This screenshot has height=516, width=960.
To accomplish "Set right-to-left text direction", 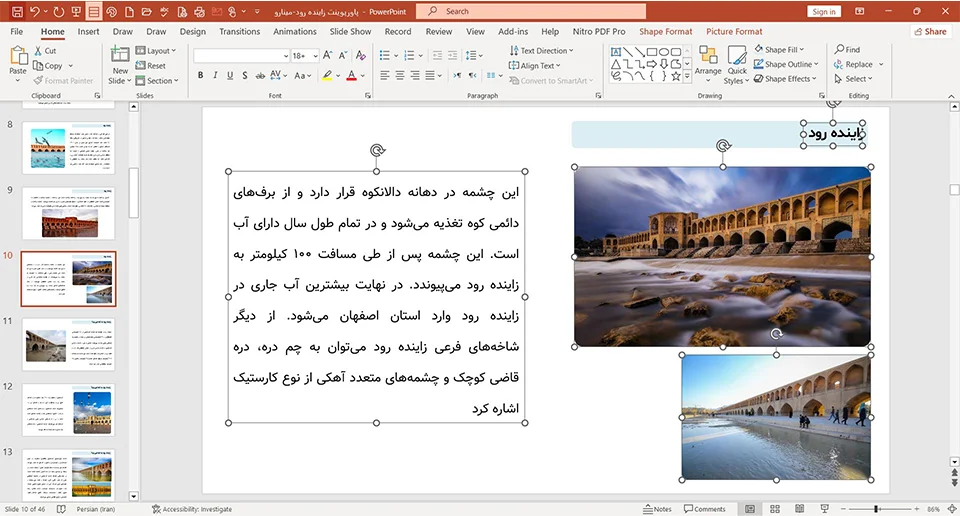I will click(x=472, y=75).
